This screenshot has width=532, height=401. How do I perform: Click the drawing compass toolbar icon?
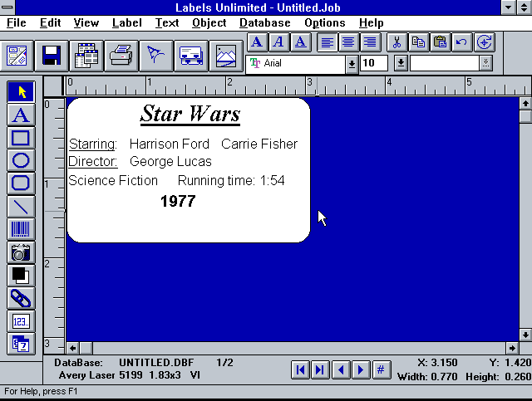156,56
